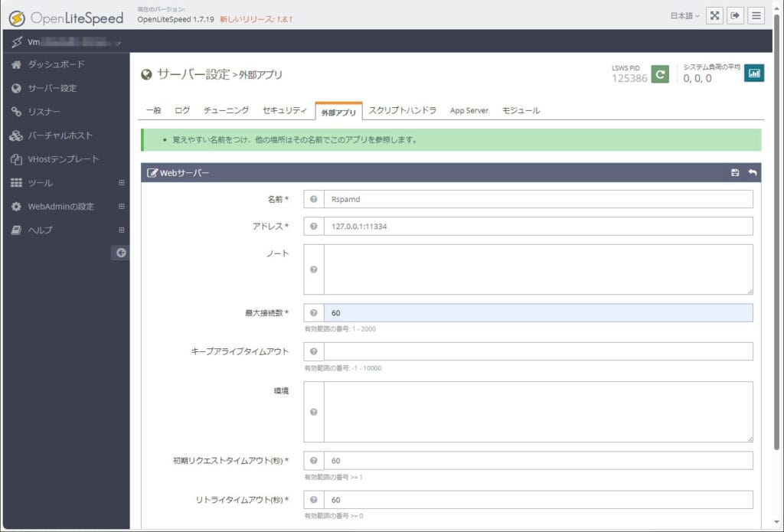Click the OpenLiteSpeed logo

click(x=66, y=18)
